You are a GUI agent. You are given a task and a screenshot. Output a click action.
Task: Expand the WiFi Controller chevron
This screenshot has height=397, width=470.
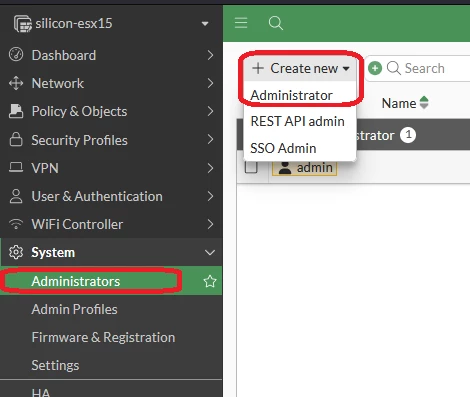pos(210,224)
